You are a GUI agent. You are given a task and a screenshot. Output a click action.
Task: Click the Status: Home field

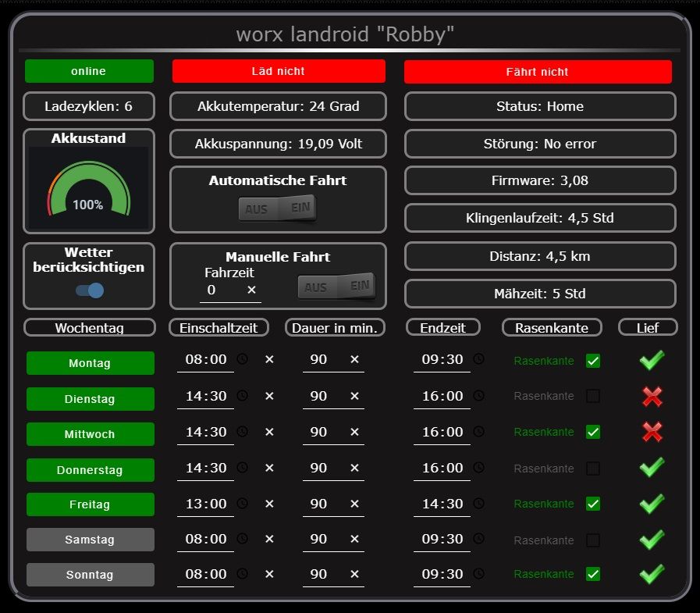tap(540, 106)
